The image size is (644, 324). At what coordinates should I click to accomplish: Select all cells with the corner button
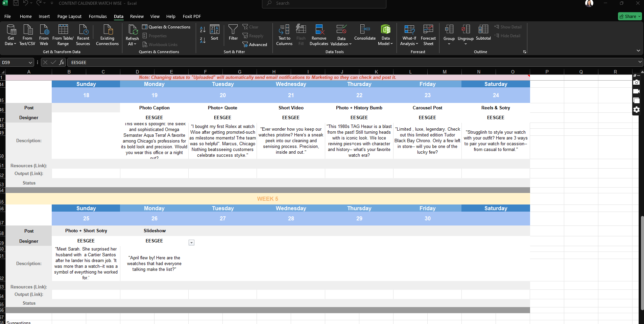tap(3, 72)
